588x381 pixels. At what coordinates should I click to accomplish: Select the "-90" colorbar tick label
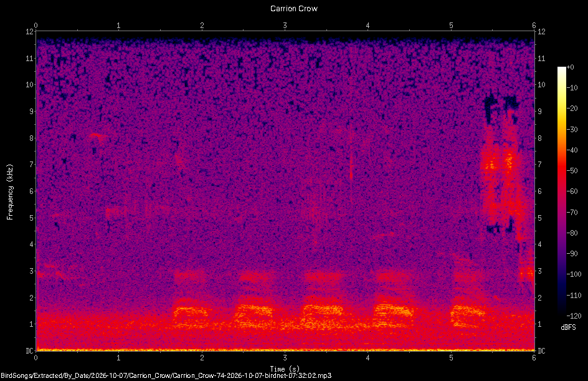tap(572, 254)
